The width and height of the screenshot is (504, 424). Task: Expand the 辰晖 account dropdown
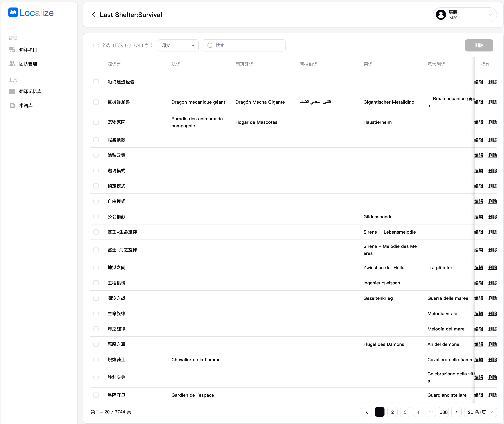coord(490,15)
